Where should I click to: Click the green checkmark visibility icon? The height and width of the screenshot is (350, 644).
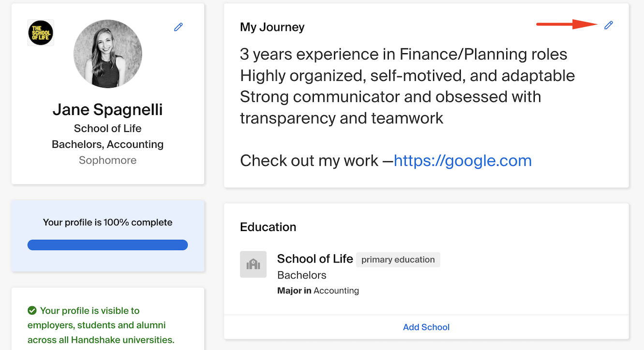(x=32, y=310)
